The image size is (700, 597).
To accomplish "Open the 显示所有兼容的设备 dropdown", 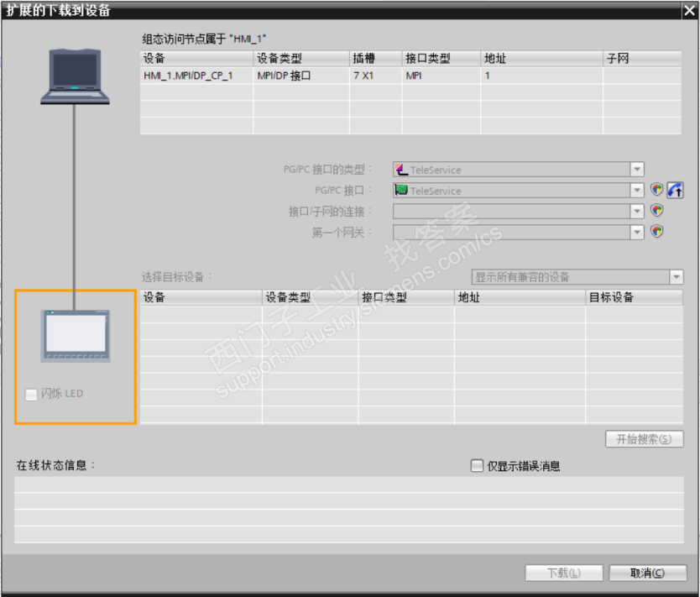I will 676,277.
